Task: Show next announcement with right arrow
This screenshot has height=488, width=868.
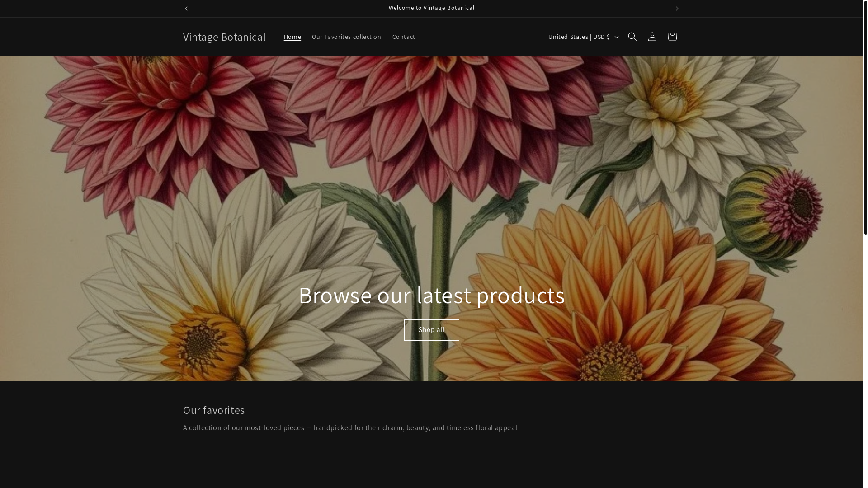Action: (677, 9)
